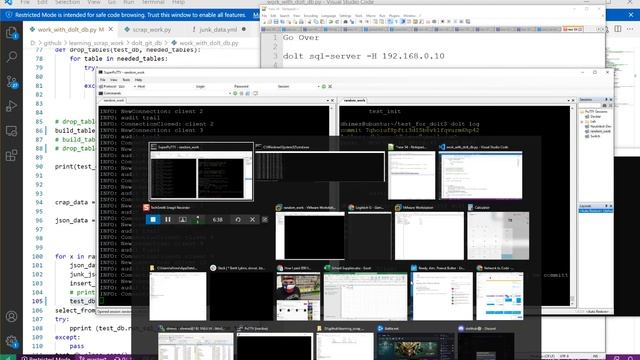Select left random_work tab in SuperPuTTY
The height and width of the screenshot is (360, 640).
tap(113, 100)
